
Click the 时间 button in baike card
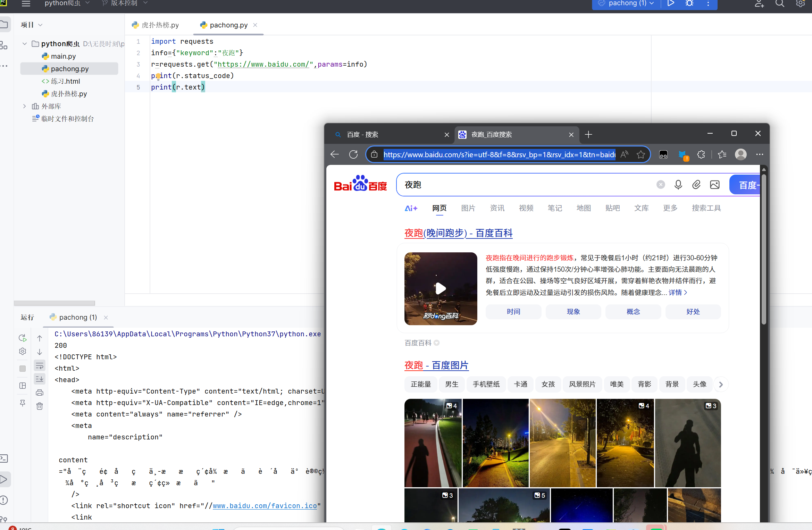pyautogui.click(x=513, y=312)
